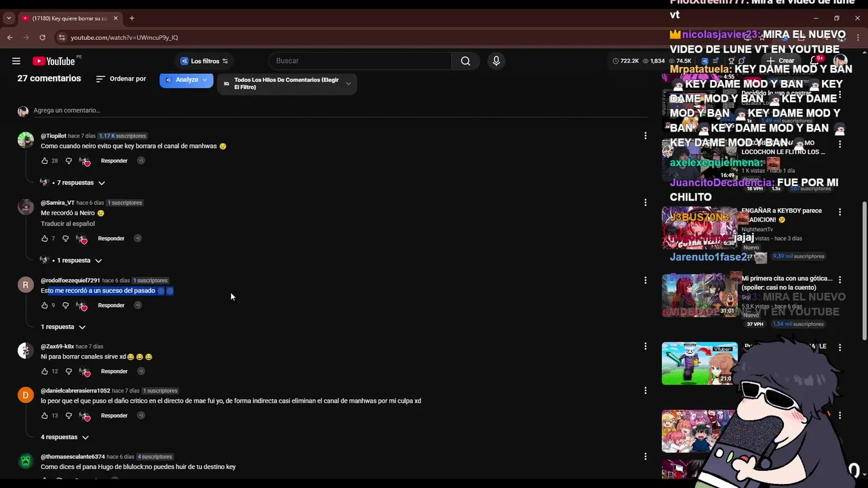Screen dimensions: 868x488
Task: Reload the page with refresh icon
Action: [x=42, y=37]
